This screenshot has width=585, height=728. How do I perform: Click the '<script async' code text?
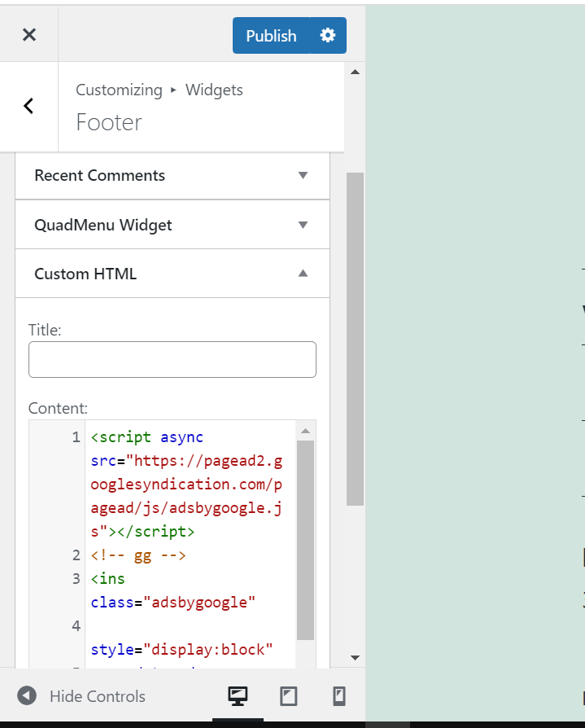(147, 437)
